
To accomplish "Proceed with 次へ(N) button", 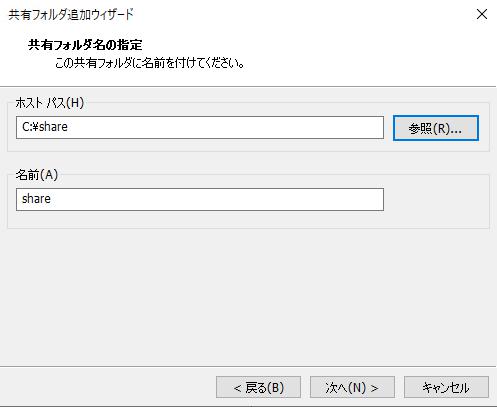I will click(x=352, y=387).
